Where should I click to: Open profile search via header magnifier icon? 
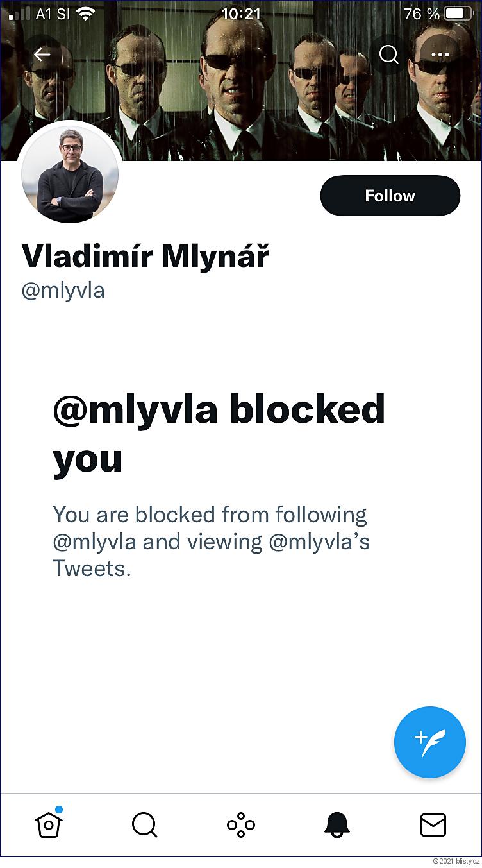click(x=389, y=55)
